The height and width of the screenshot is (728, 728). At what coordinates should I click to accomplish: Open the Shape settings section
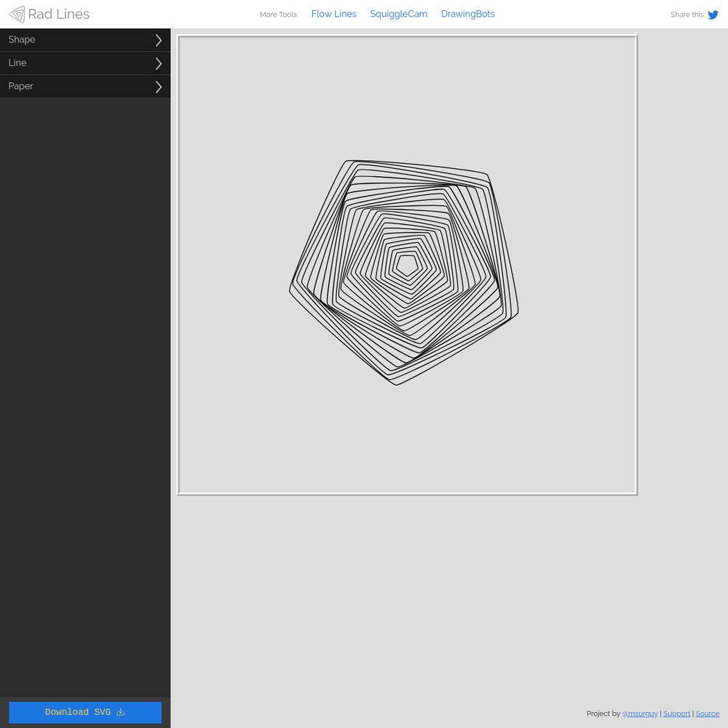coord(85,40)
